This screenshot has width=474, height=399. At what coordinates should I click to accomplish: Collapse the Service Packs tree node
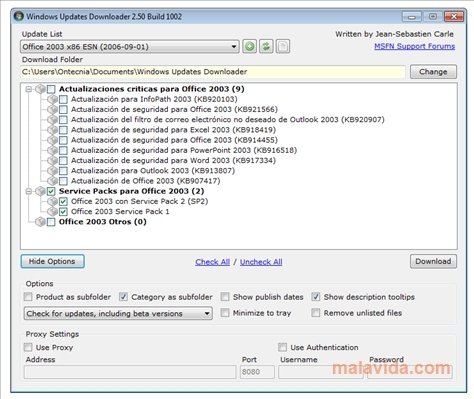click(x=29, y=191)
